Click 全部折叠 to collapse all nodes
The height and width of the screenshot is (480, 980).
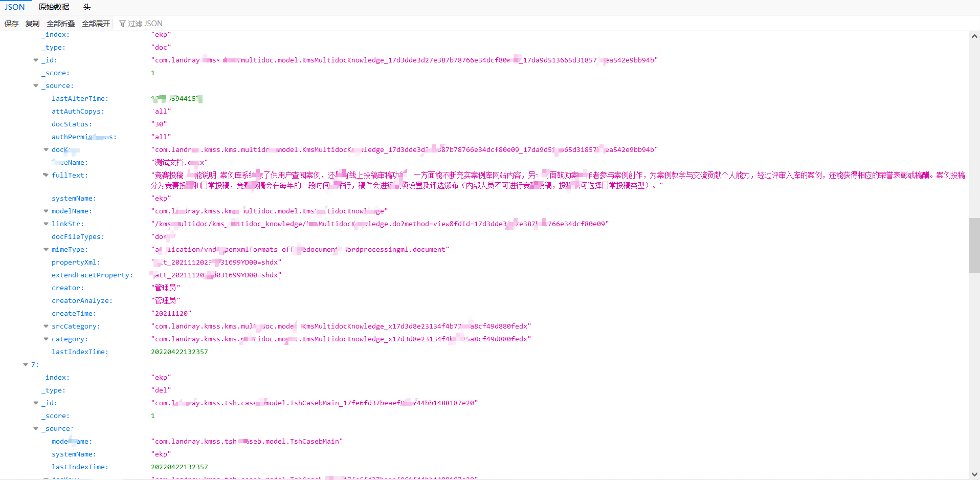pos(60,24)
